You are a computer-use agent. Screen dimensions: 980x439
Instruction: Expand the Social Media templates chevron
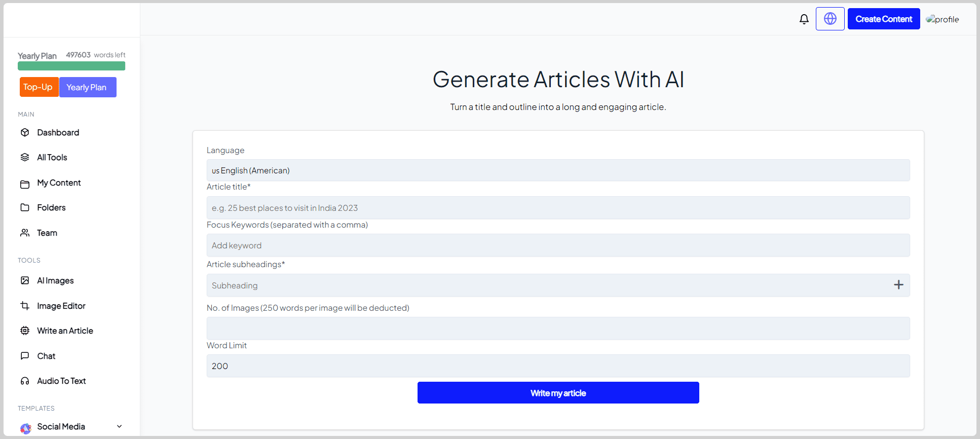[120, 426]
